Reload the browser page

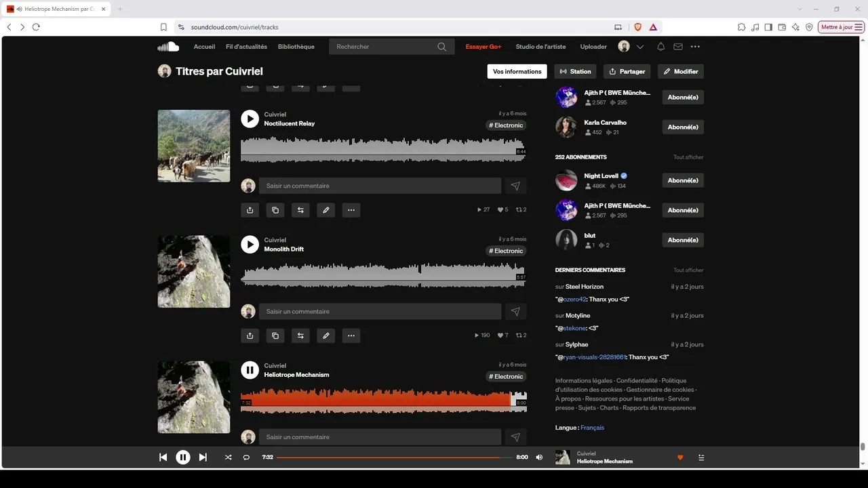[36, 27]
